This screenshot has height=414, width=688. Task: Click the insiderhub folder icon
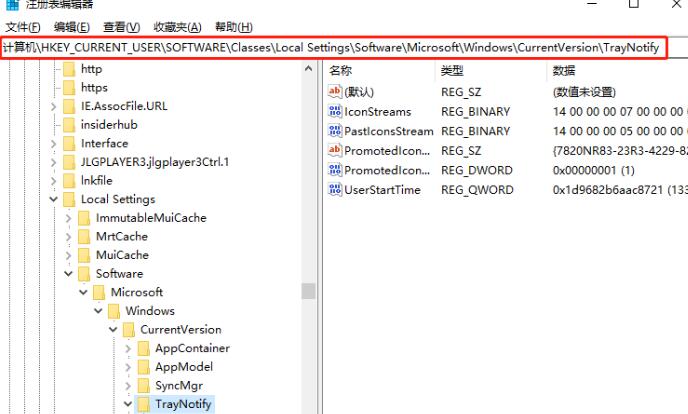pos(68,125)
